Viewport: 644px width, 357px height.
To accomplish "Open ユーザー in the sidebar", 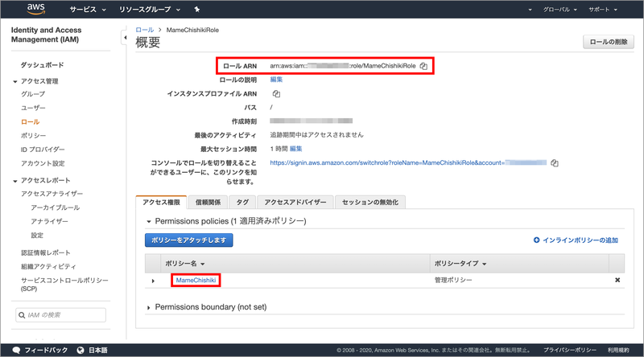I will pos(33,108).
